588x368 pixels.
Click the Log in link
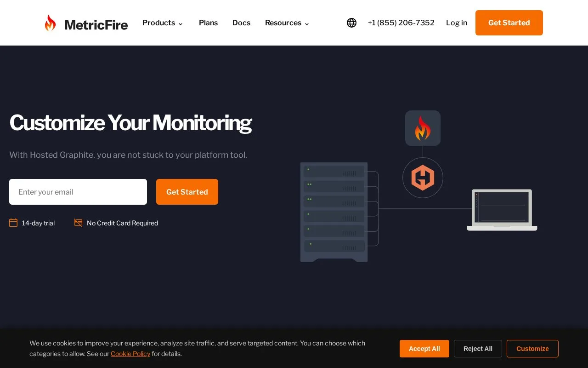[x=457, y=23]
